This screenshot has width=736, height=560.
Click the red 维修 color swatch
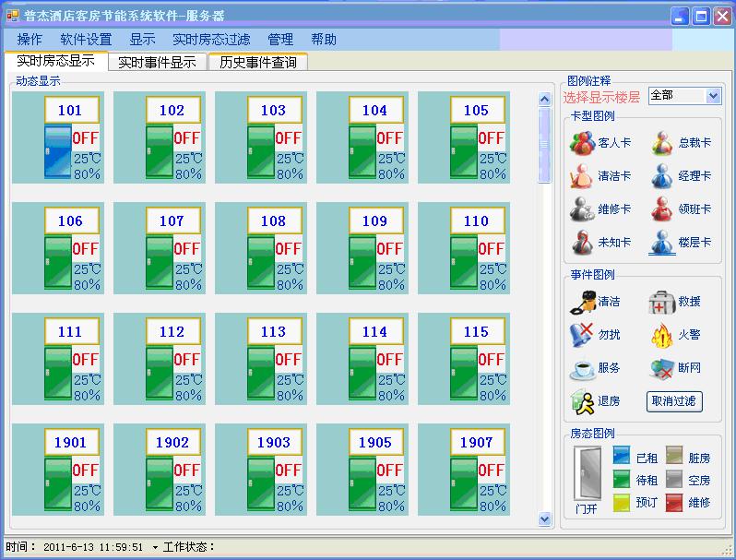coord(674,502)
